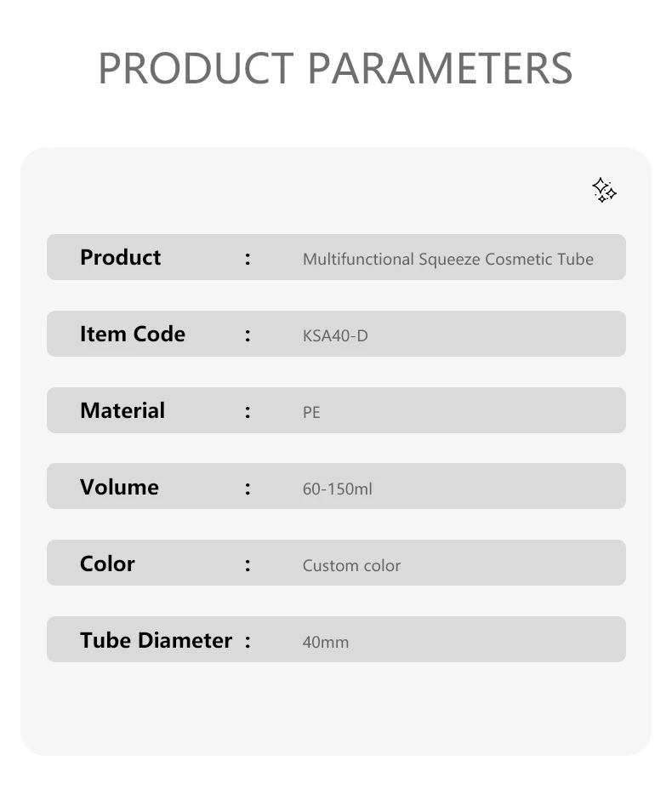
Task: Select the Color label
Action: pos(107,563)
